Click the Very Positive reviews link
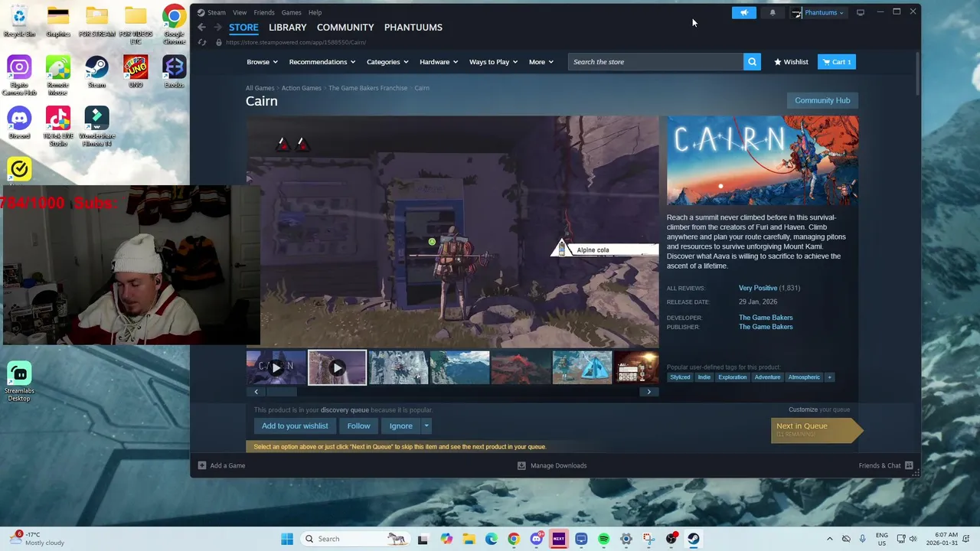980x551 pixels. click(x=758, y=288)
